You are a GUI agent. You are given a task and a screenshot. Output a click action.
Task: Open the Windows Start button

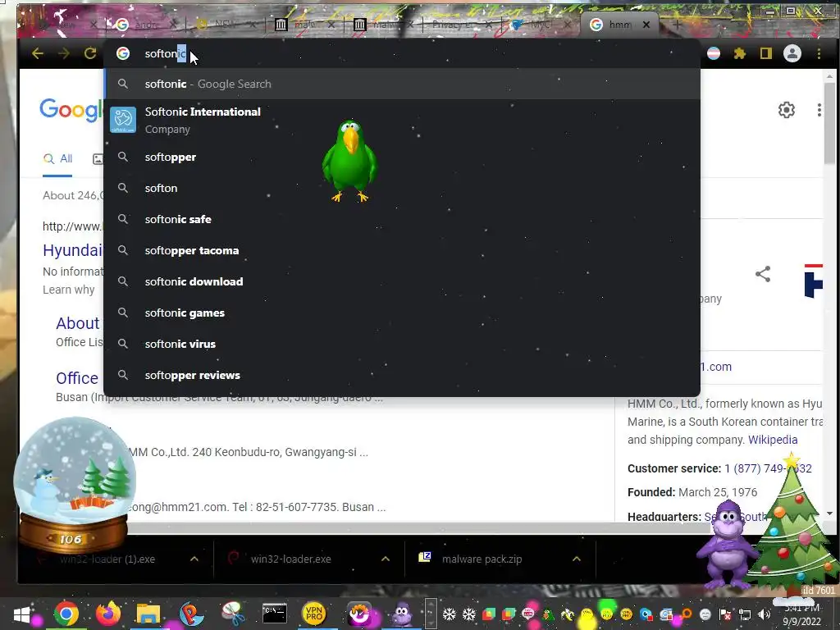[22, 614]
